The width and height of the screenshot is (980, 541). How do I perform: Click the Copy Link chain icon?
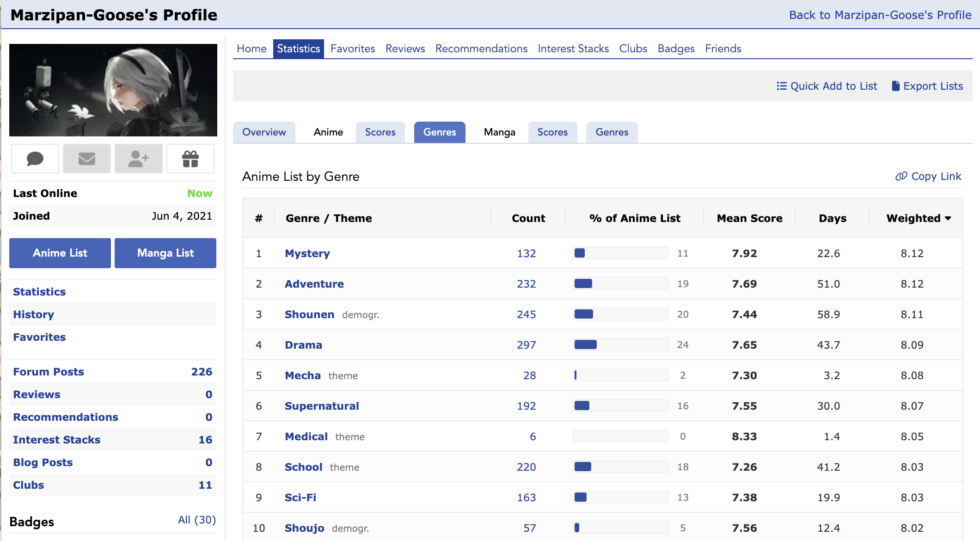[901, 176]
